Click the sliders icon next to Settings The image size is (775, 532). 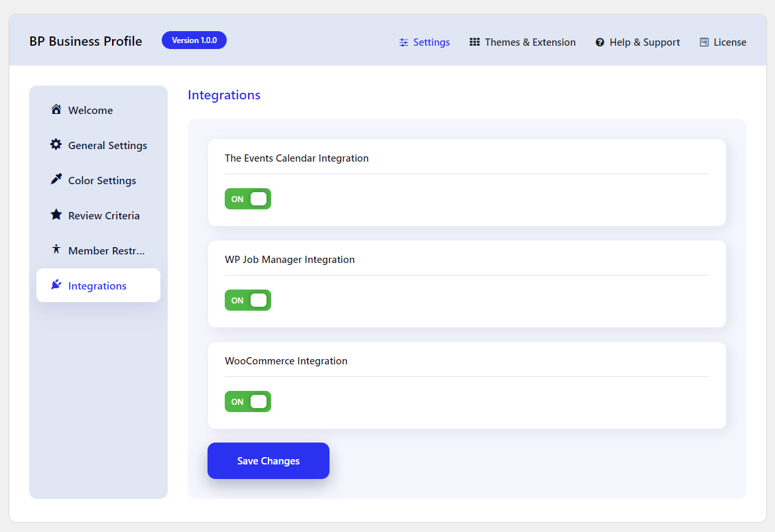coord(404,42)
